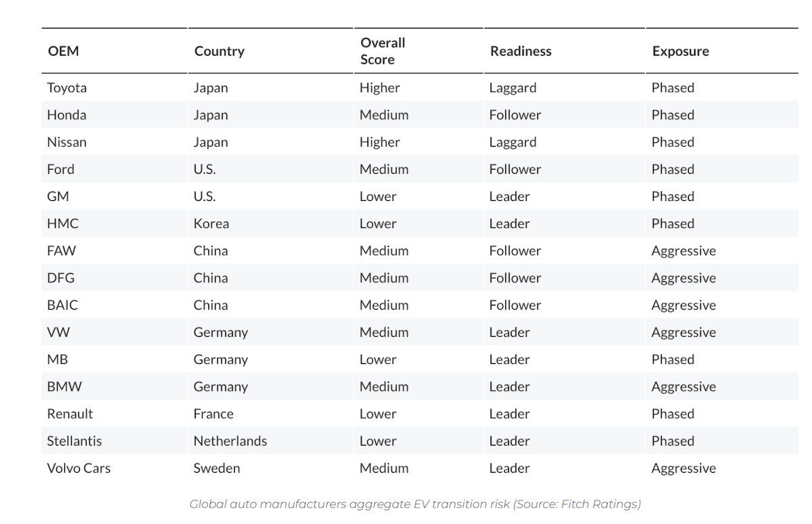Select the Honda row name

[66, 115]
